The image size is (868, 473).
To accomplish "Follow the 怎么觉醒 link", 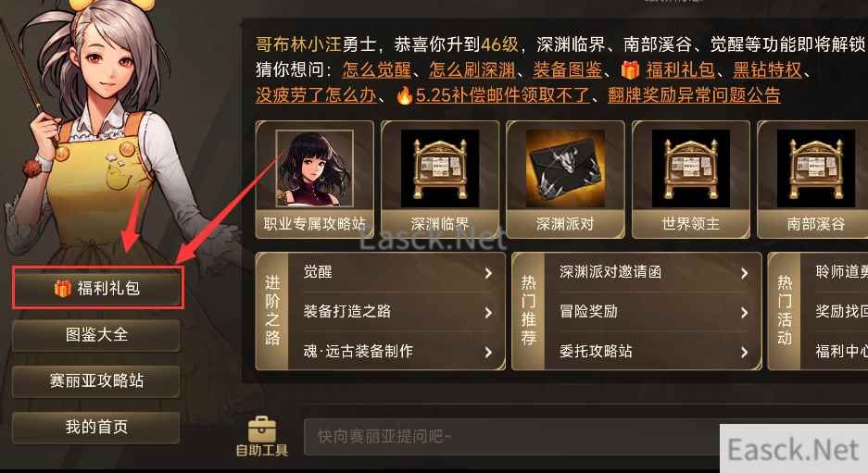I will [376, 70].
